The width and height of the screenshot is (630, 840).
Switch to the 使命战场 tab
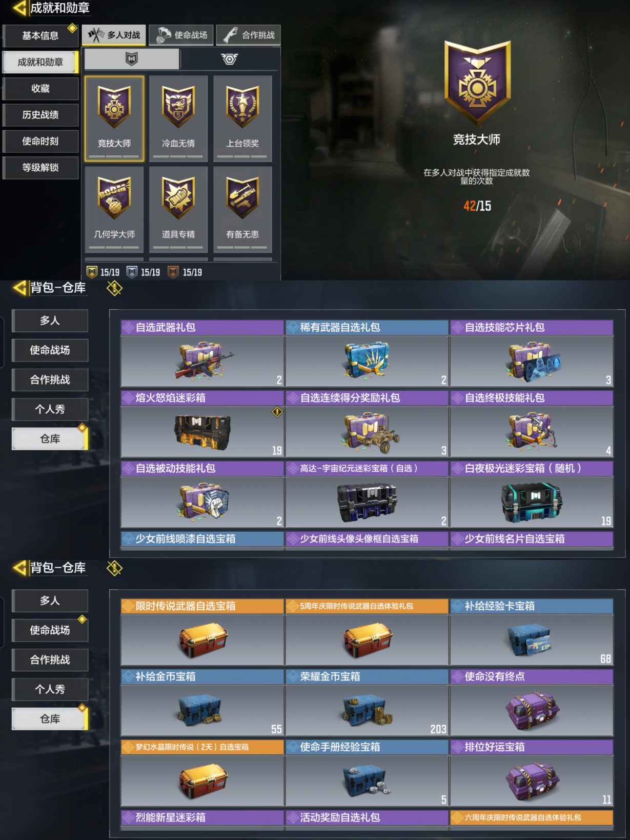[182, 35]
